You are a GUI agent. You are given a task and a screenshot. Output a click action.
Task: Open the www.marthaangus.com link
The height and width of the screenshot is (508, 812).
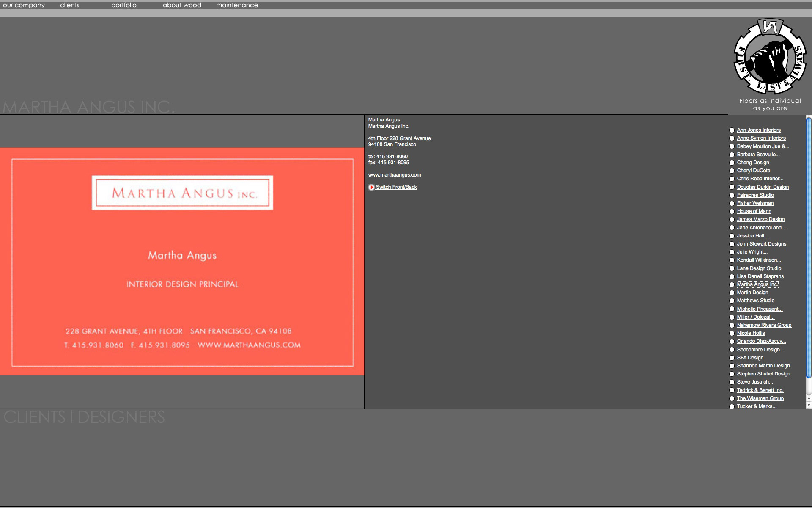(395, 175)
